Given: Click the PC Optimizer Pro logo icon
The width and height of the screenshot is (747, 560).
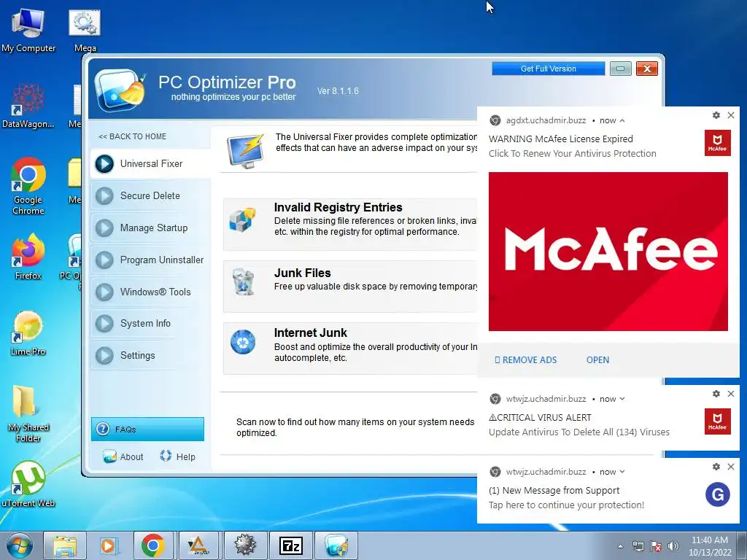Looking at the screenshot, I should [x=120, y=90].
